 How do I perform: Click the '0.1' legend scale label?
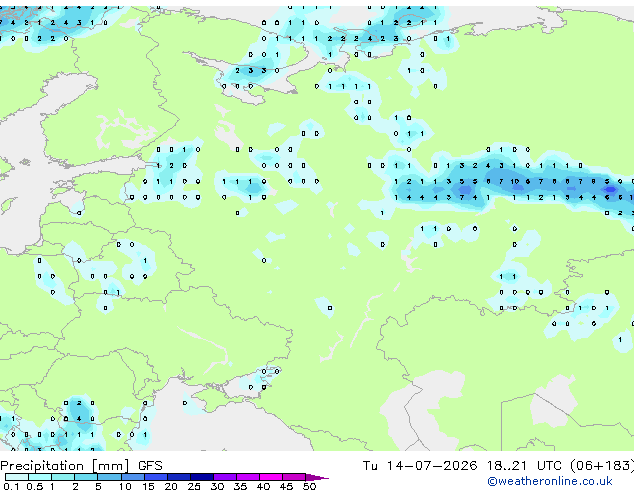click(x=11, y=486)
